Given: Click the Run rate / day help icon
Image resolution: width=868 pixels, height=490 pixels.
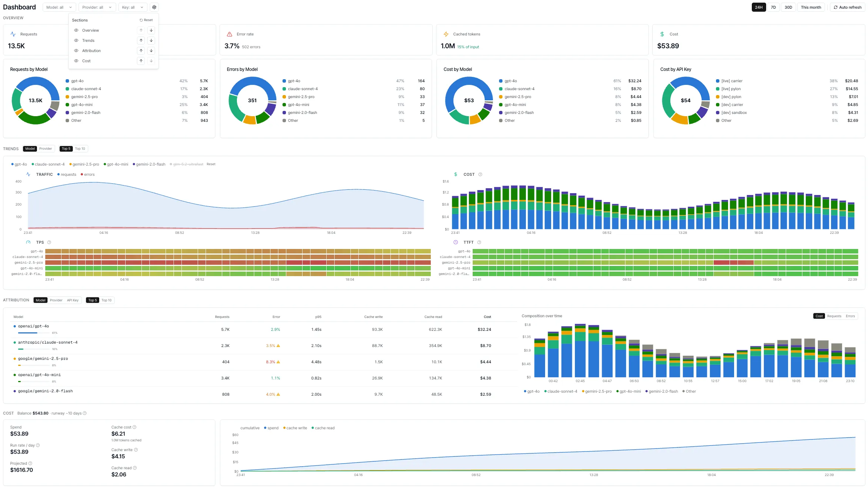Looking at the screenshot, I should 38,445.
